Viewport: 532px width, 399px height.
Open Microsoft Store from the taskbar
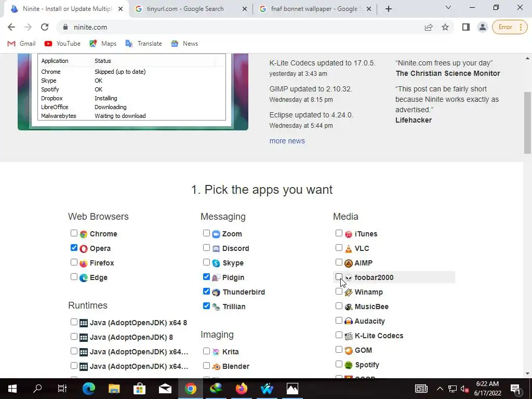click(139, 389)
